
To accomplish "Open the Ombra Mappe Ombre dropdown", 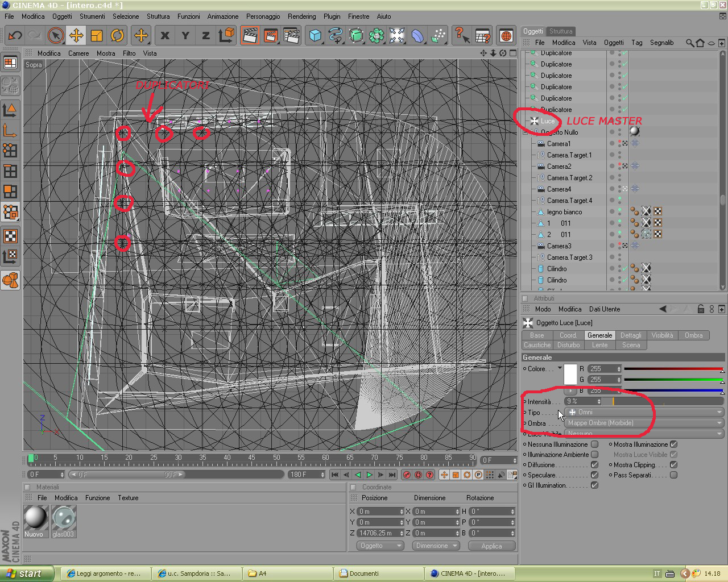I will [644, 423].
